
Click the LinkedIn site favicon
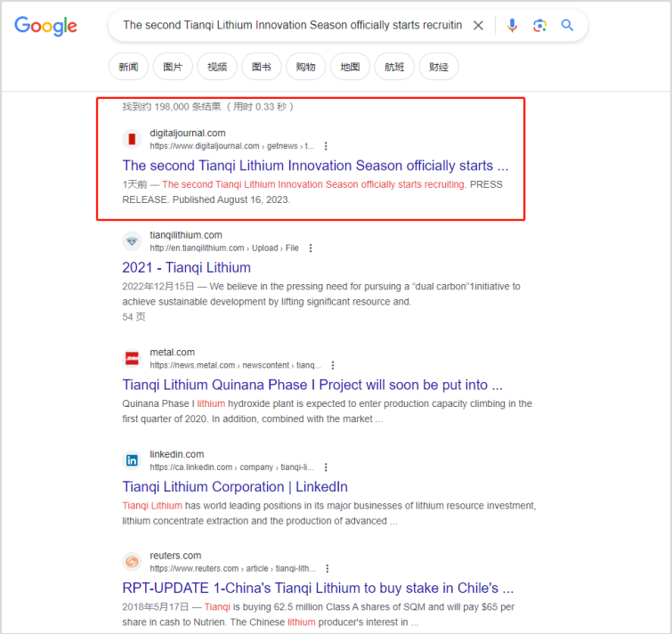click(132, 460)
